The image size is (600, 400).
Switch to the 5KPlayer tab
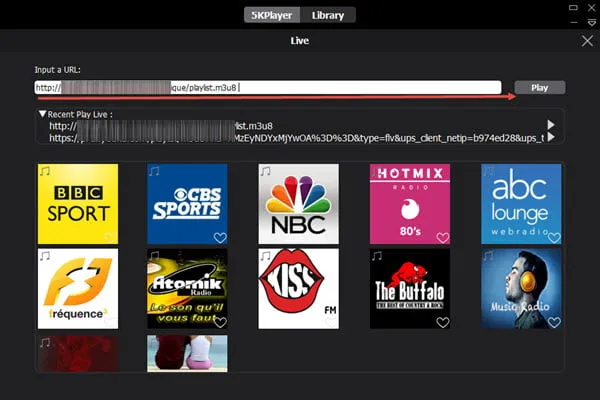272,15
